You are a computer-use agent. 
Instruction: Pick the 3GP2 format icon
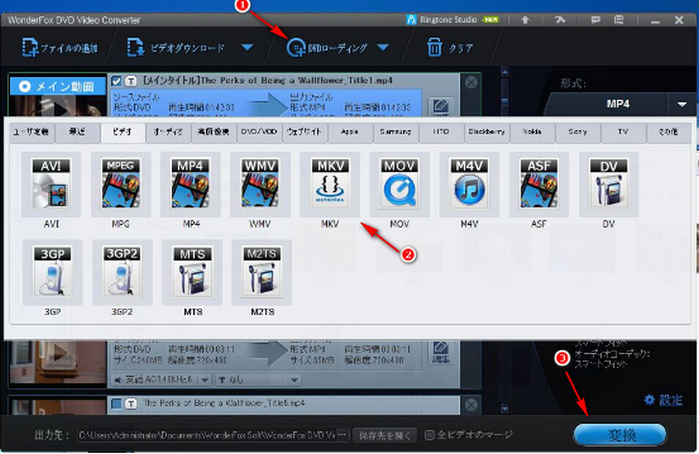pos(122,272)
